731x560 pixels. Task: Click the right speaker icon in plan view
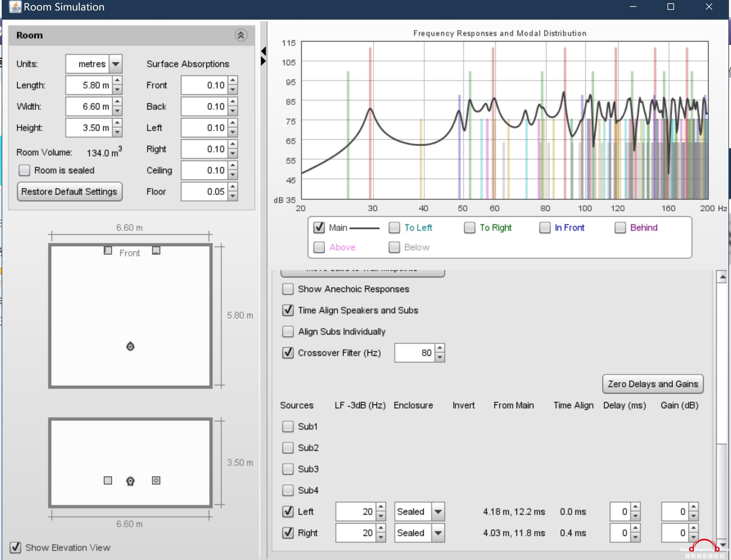coord(156,250)
